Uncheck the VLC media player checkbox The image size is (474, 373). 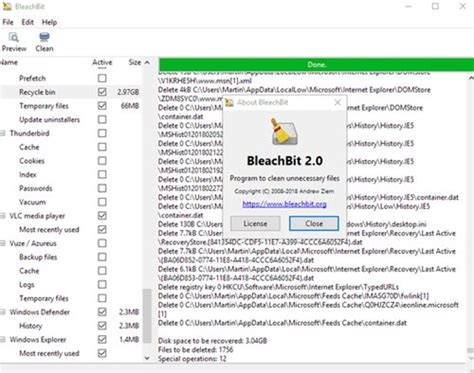click(102, 216)
